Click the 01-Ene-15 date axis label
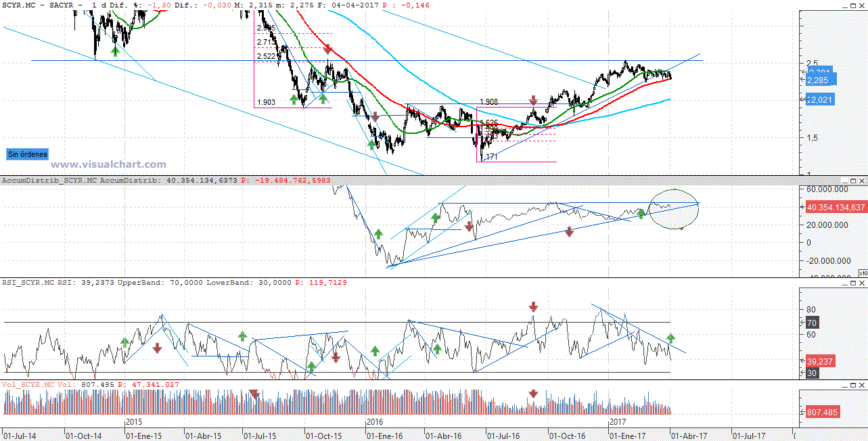 pyautogui.click(x=145, y=436)
